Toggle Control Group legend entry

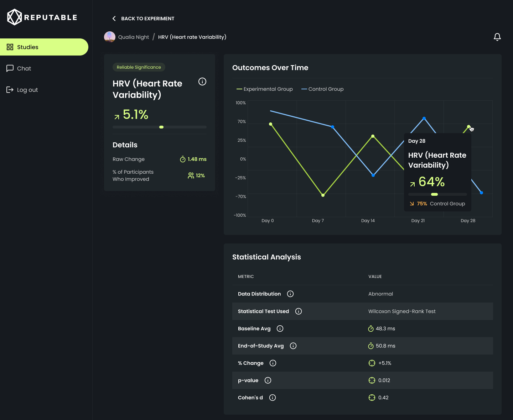pos(322,89)
